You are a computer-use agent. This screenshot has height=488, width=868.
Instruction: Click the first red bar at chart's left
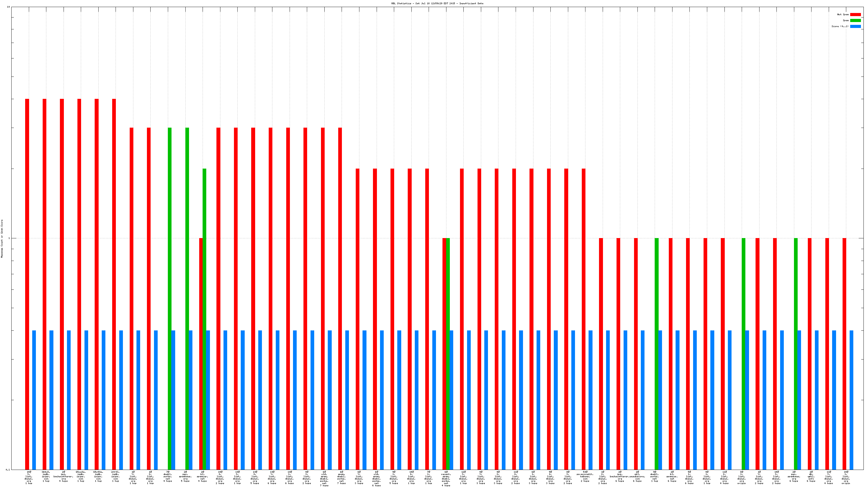[x=27, y=269]
